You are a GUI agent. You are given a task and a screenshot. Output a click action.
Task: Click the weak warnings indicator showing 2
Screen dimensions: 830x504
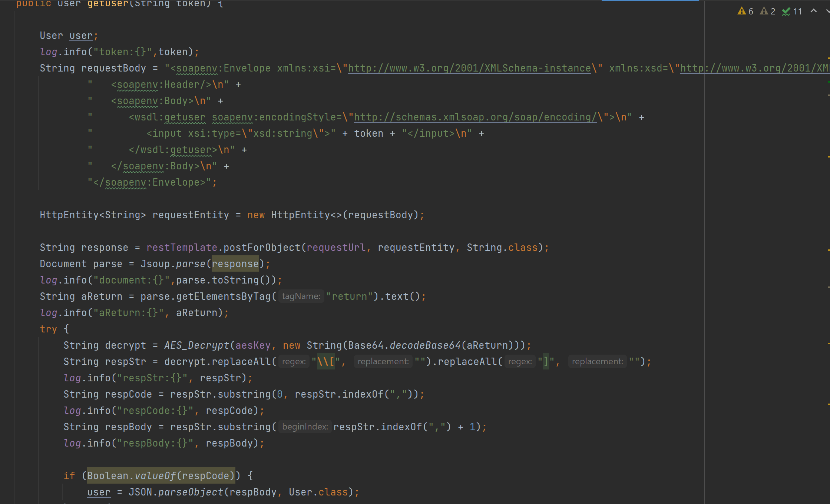click(x=767, y=11)
